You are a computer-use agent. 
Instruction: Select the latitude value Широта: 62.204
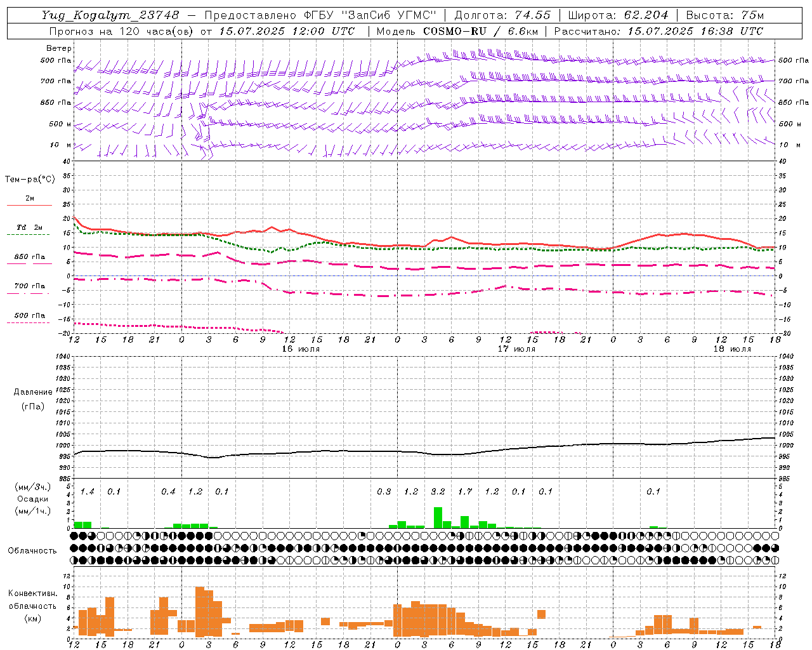pyautogui.click(x=618, y=15)
